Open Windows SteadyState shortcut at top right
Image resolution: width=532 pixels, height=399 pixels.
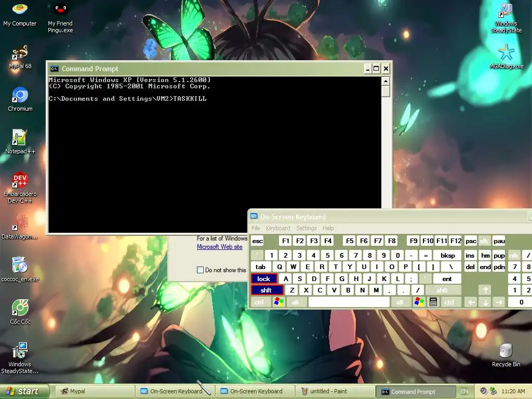[x=506, y=18]
